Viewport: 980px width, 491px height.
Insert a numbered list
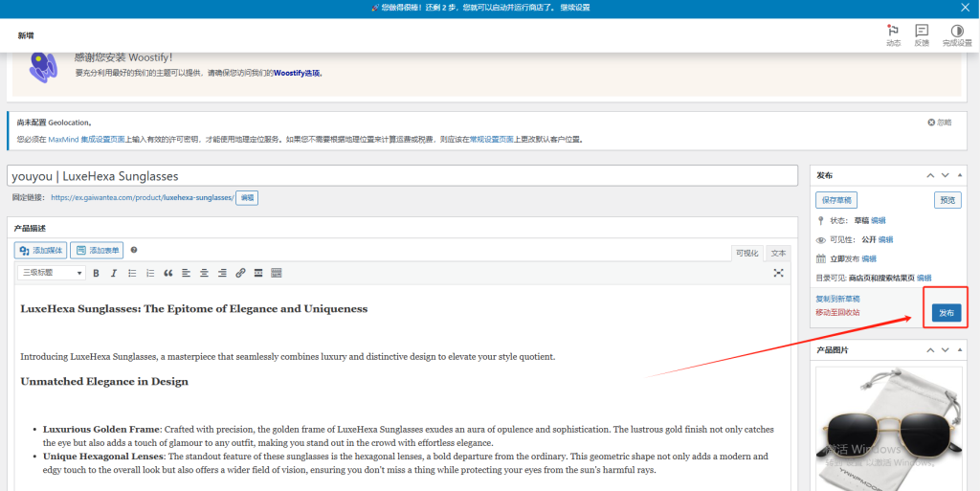(x=150, y=273)
